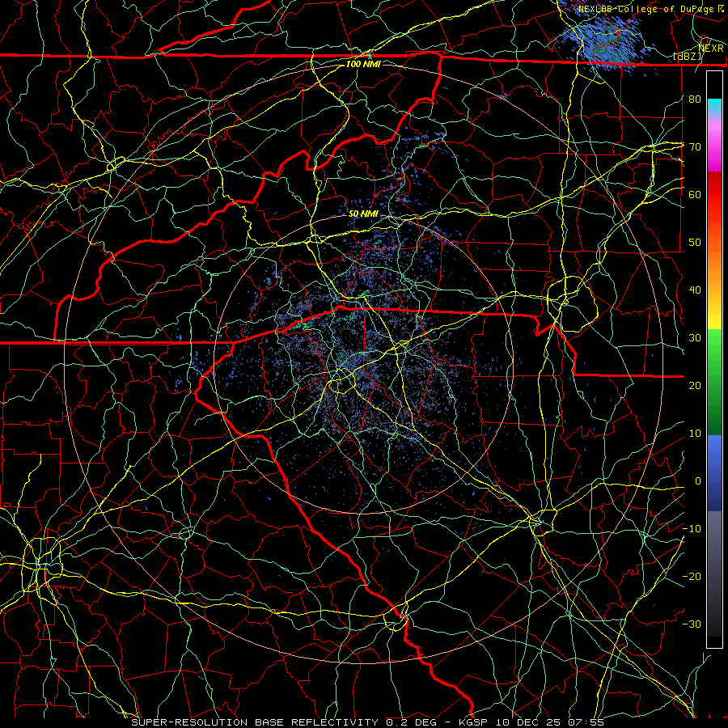Viewport: 728px width, 728px height.
Task: Click the 70 value on the dBZ scale
Action: (695, 146)
